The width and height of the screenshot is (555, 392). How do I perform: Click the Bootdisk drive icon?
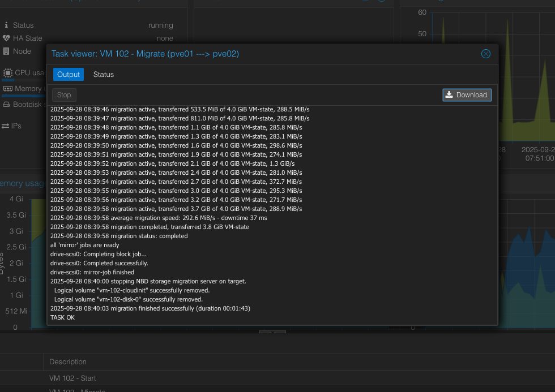click(7, 105)
